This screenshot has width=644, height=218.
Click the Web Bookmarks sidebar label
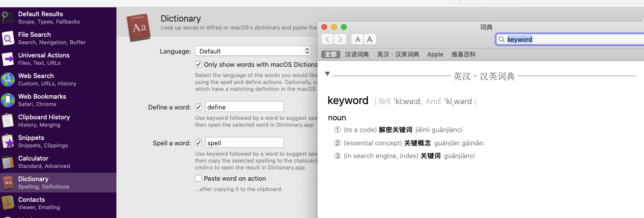tap(42, 96)
